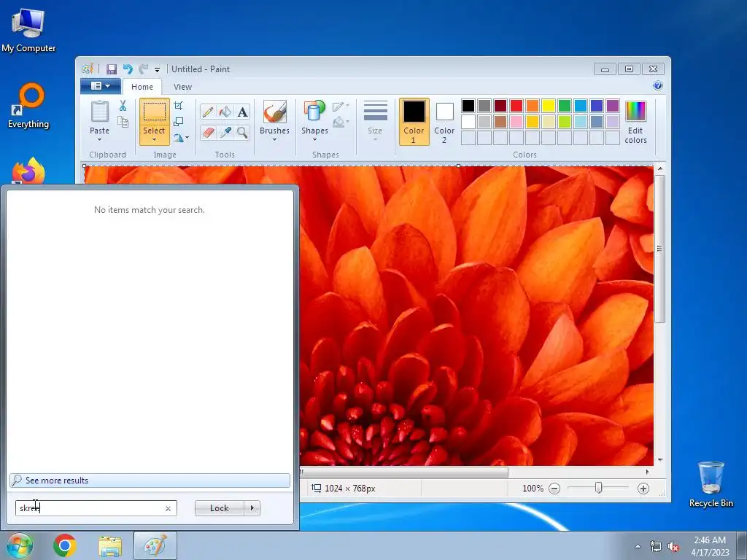Click the vertical scrollbar in Paint canvas
Screen dimensions: 747x560
[x=659, y=249]
